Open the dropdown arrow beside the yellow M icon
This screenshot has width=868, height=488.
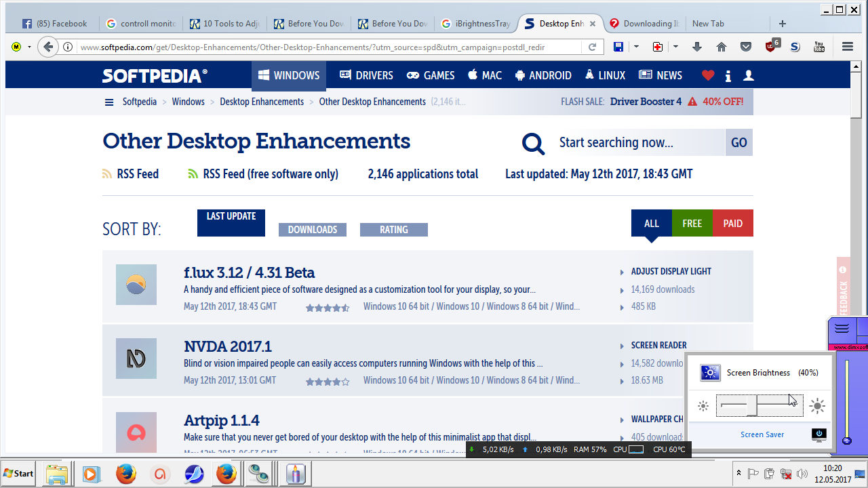point(29,47)
